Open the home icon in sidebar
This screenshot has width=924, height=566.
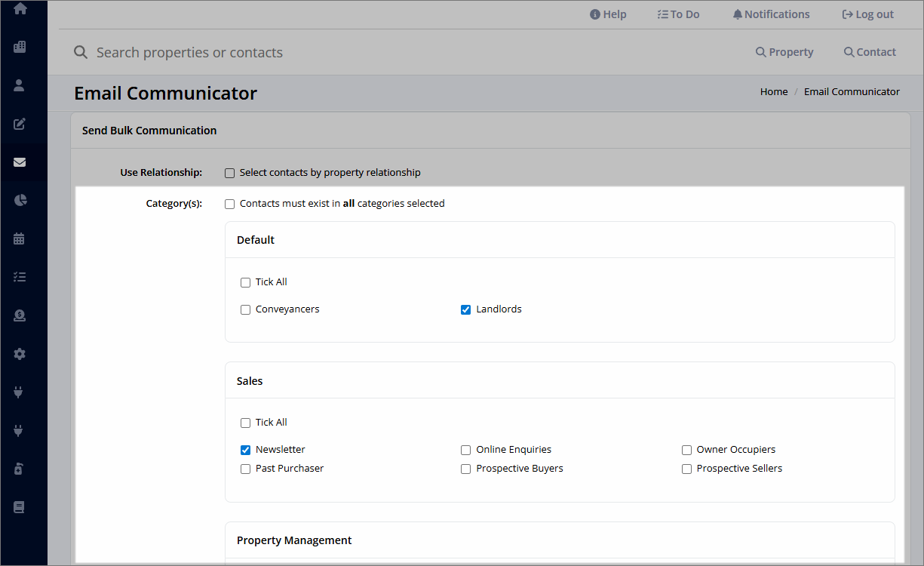[x=20, y=9]
